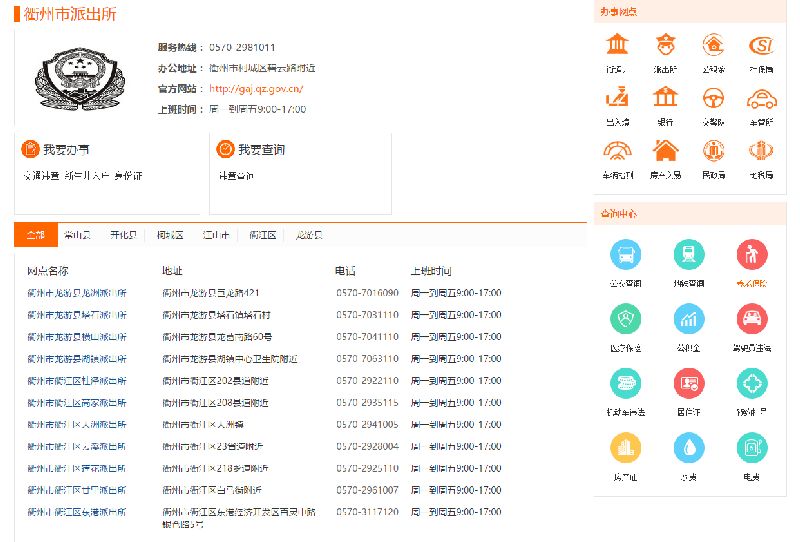Click the 社保局 icon with SI logo
The width and height of the screenshot is (800, 542).
point(762,46)
